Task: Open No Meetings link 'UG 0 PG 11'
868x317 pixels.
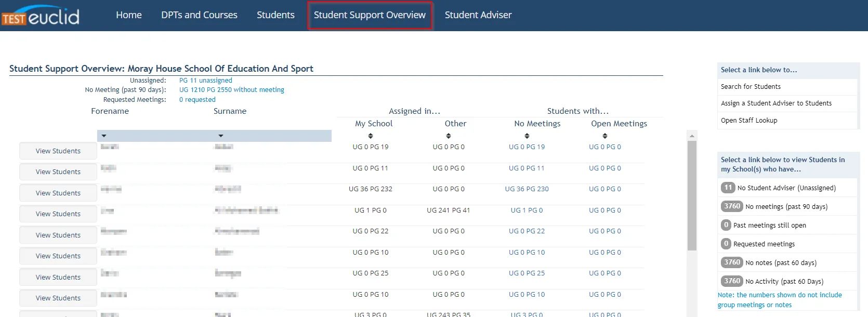Action: [527, 168]
